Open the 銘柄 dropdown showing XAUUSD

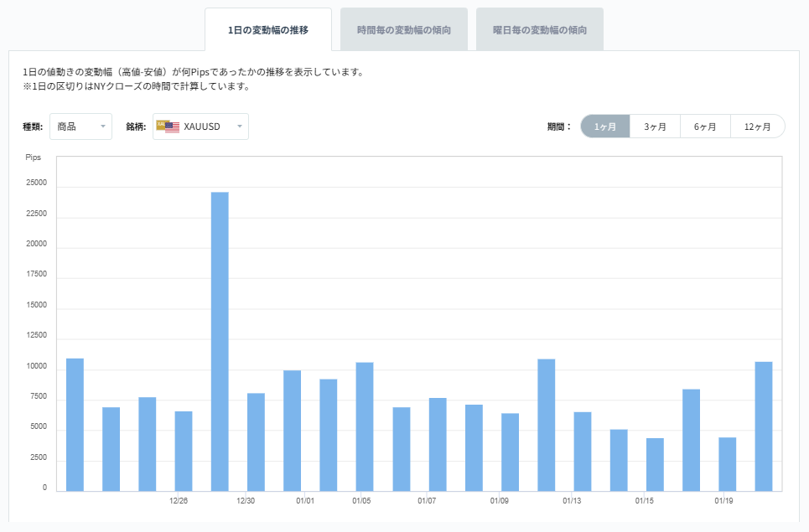coord(200,126)
